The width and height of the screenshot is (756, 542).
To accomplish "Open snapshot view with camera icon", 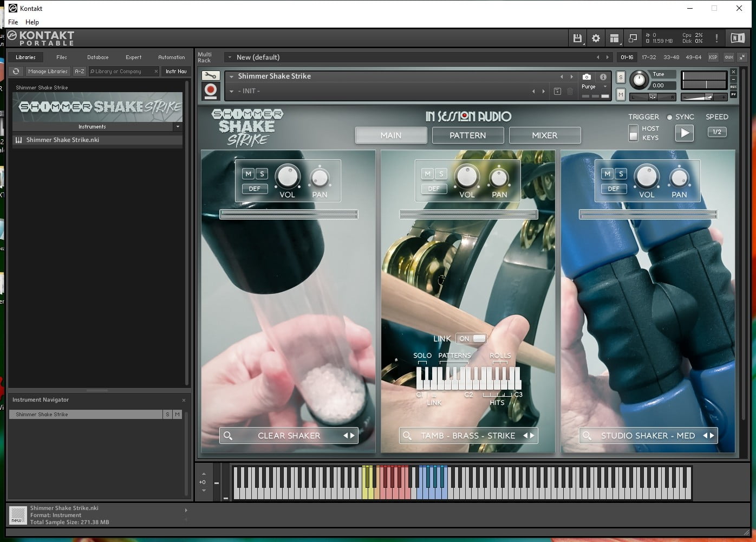I will [586, 77].
